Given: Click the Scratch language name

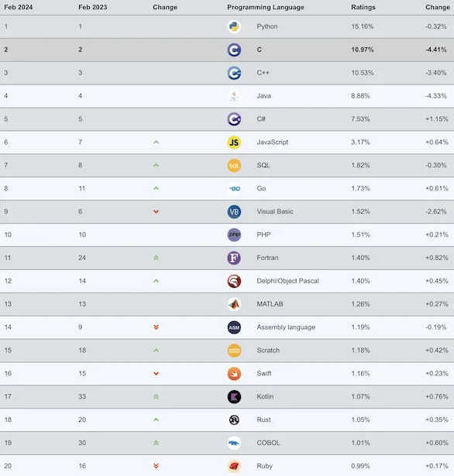Looking at the screenshot, I should (268, 351).
